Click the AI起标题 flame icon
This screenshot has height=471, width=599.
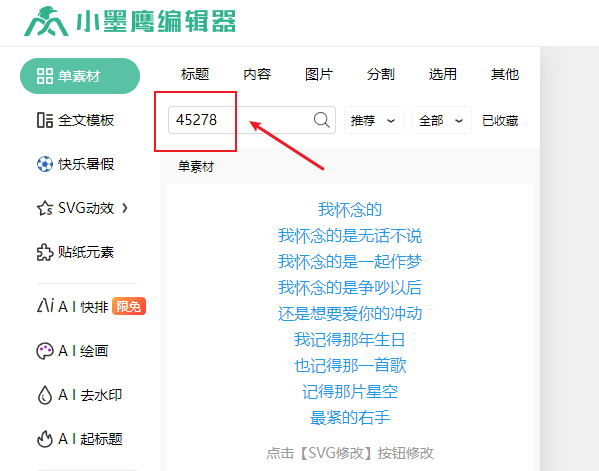point(45,439)
